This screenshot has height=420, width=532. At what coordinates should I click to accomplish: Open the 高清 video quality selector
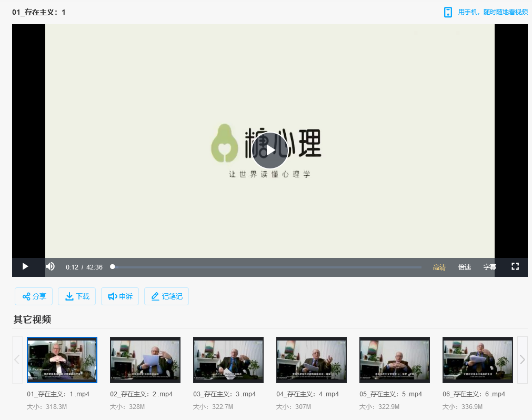pos(439,267)
